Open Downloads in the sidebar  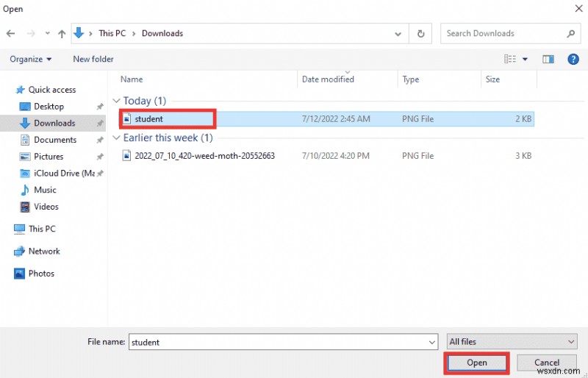point(54,123)
